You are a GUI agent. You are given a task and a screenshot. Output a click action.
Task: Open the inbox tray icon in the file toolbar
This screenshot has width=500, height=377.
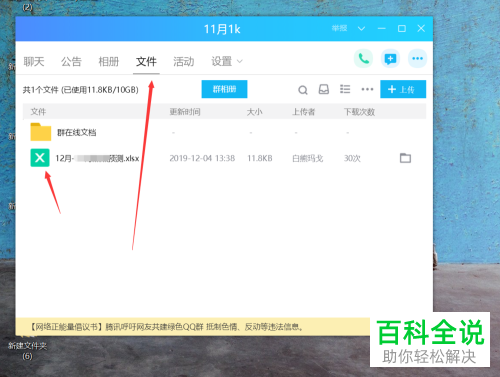[324, 89]
